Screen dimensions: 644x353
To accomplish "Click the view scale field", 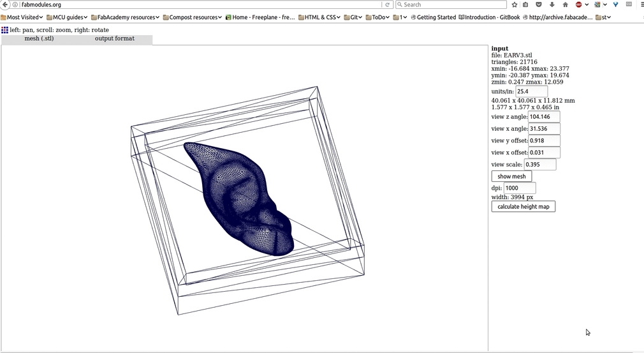I will coord(540,165).
